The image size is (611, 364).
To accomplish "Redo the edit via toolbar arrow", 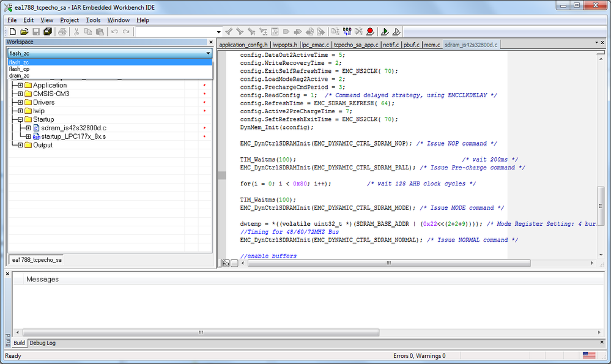I will [x=126, y=32].
